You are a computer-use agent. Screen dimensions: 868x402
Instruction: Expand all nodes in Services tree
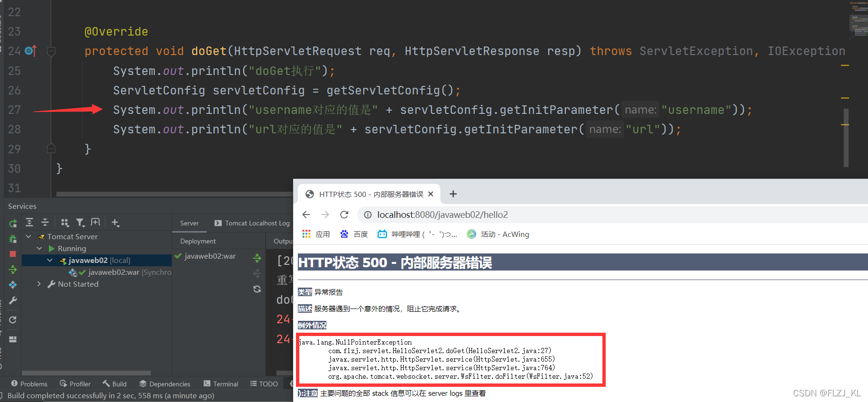point(29,222)
